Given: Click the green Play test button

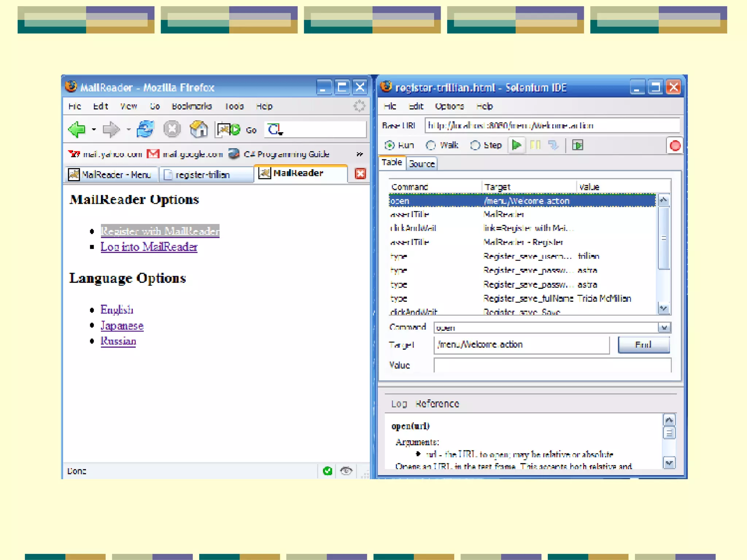Looking at the screenshot, I should [x=516, y=145].
